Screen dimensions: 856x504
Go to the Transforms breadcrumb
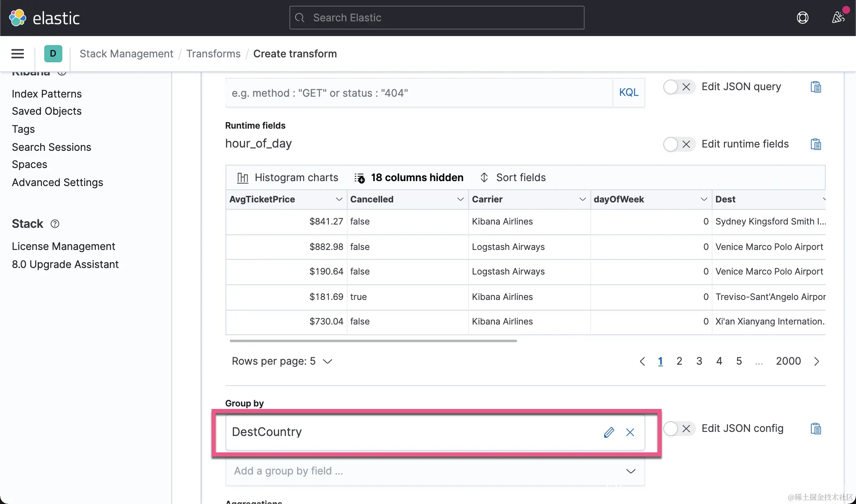pyautogui.click(x=213, y=54)
